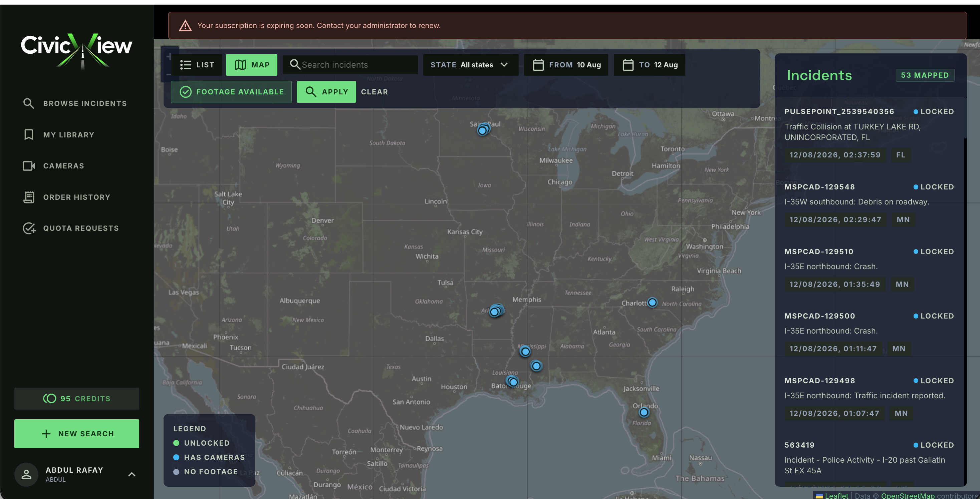Viewport: 980px width, 499px height.
Task: Open Order History page
Action: point(66,197)
